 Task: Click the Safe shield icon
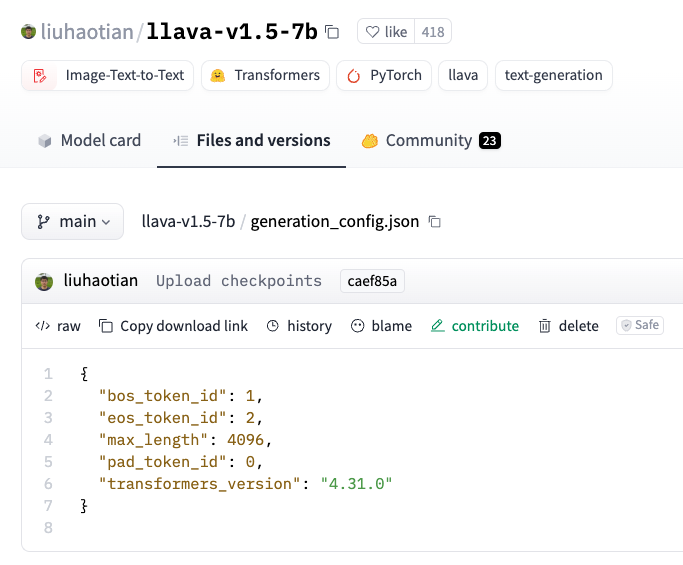[626, 325]
